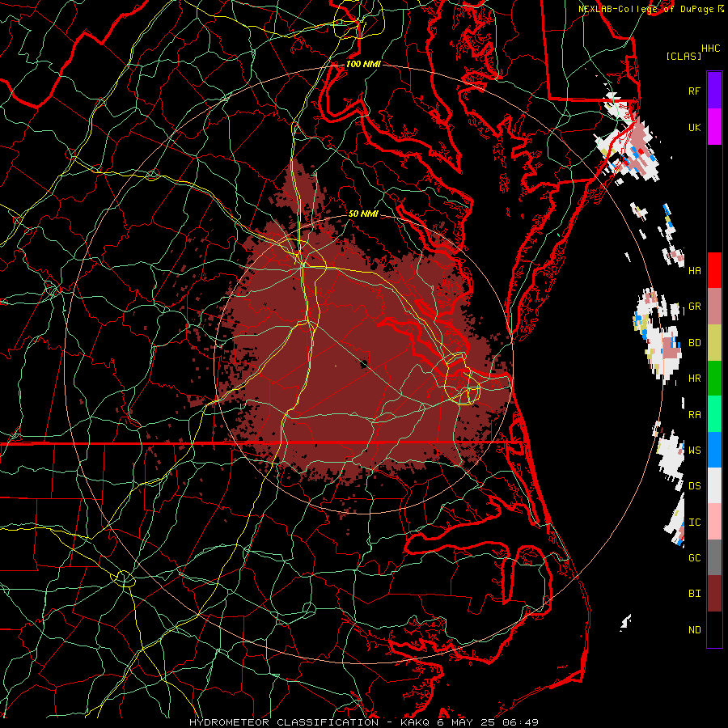Select the yellow BD swatch in the legend
728x728 pixels.
[714, 343]
